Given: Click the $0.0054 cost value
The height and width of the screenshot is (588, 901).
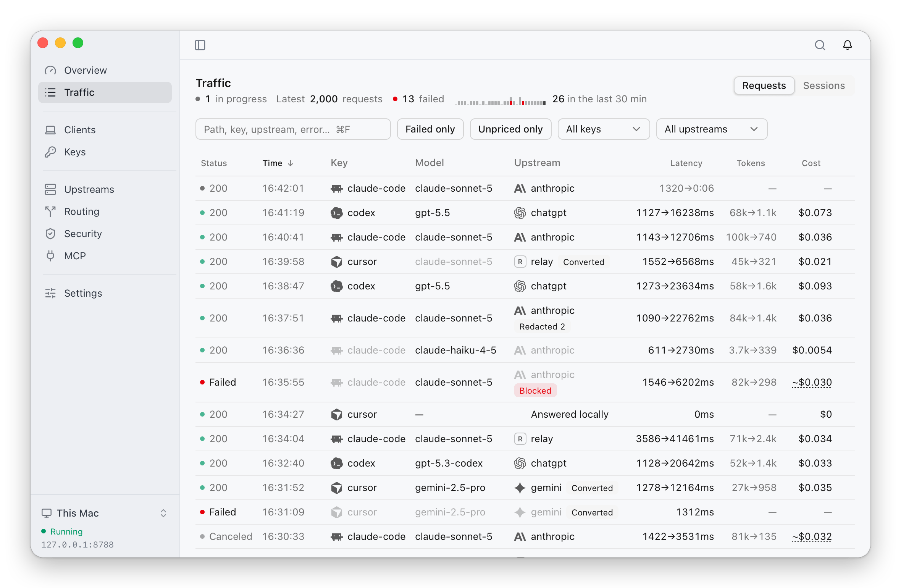Looking at the screenshot, I should pos(812,350).
